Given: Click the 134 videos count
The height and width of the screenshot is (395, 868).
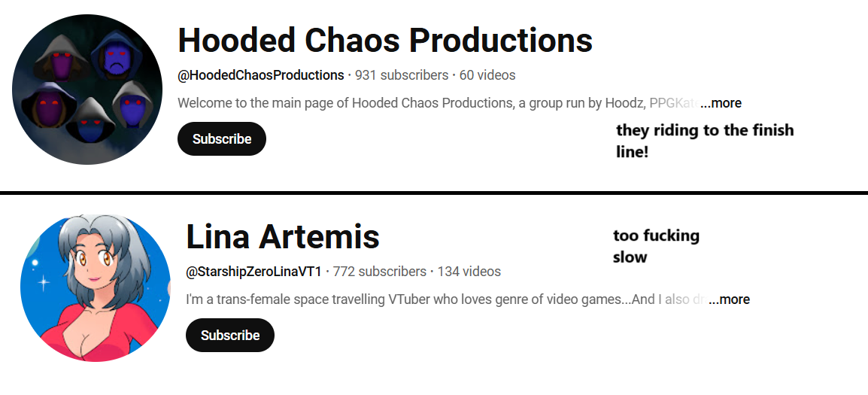Looking at the screenshot, I should coord(469,272).
